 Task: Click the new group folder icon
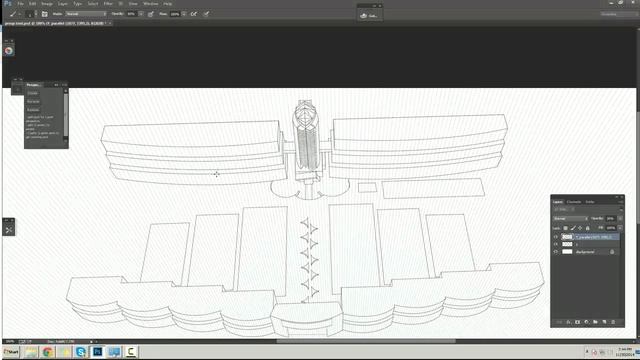(x=595, y=322)
